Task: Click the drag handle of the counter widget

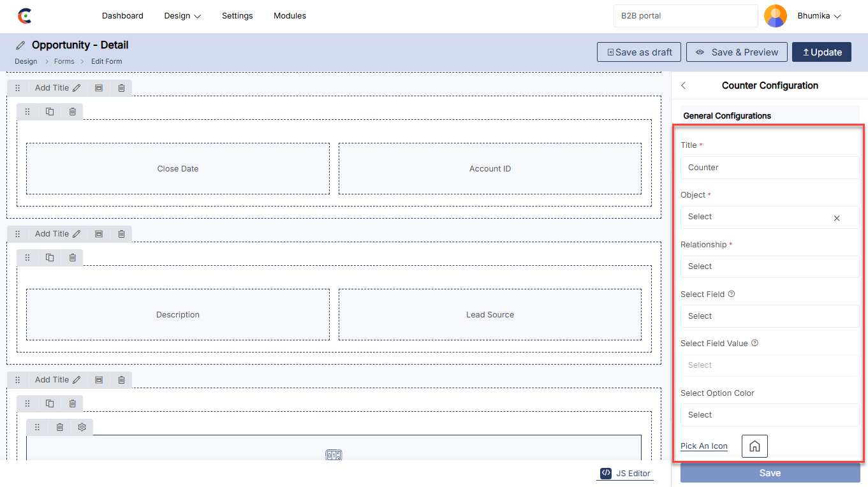Action: point(37,427)
